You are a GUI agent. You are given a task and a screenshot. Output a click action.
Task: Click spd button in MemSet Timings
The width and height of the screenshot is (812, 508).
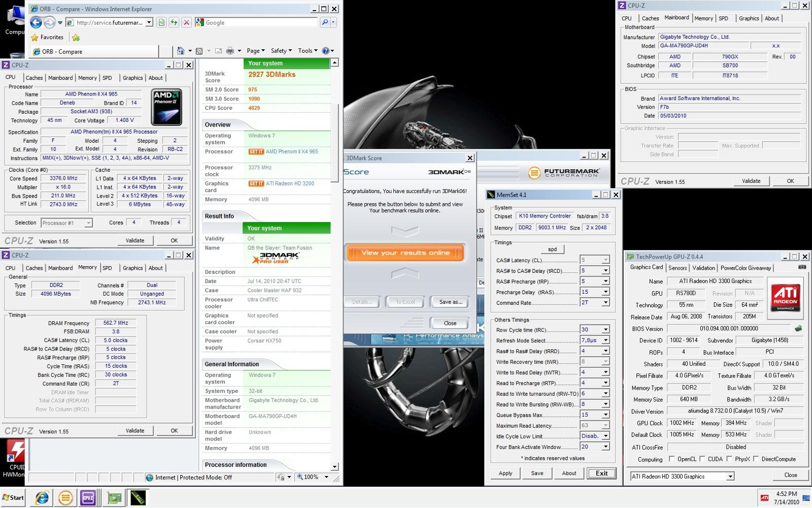click(x=552, y=249)
